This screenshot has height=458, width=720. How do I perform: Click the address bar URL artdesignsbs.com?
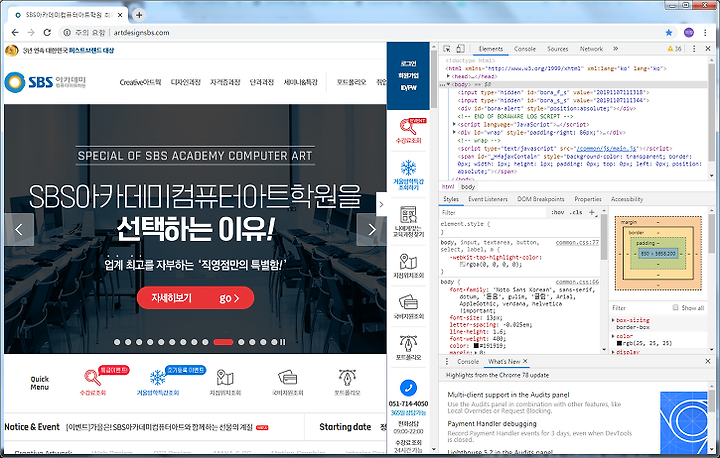(141, 33)
